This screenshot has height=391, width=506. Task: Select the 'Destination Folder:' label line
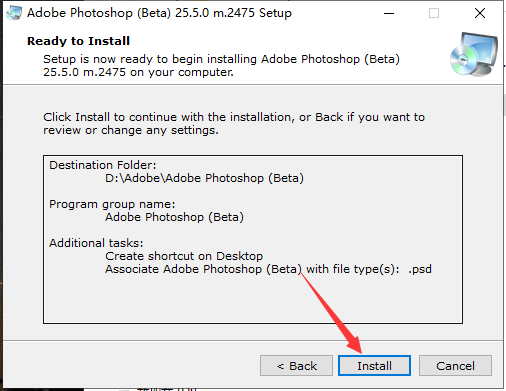103,165
